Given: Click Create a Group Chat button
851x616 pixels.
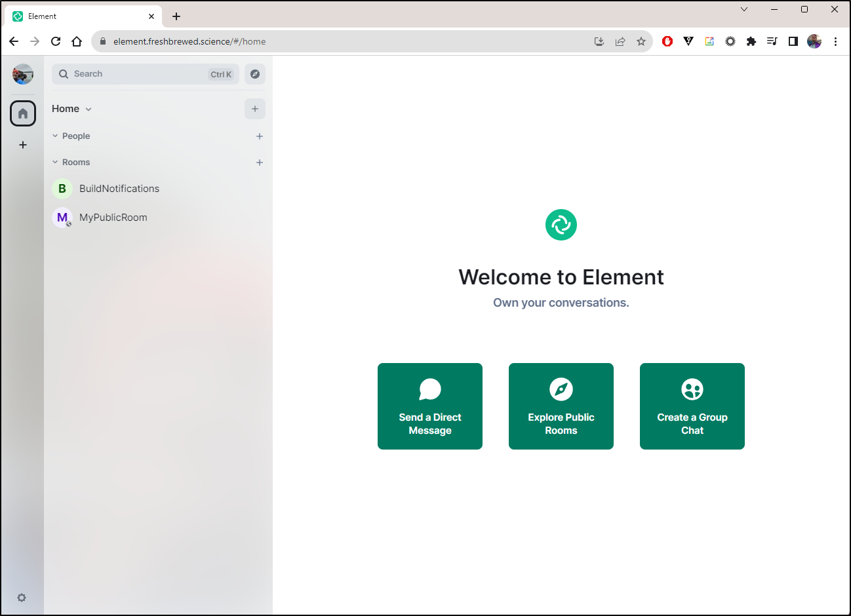Looking at the screenshot, I should point(692,406).
